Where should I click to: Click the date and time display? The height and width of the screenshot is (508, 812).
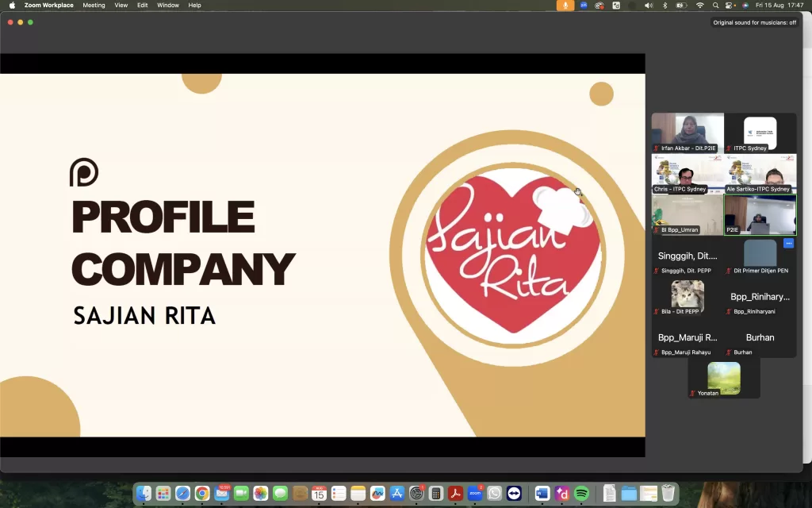click(779, 6)
